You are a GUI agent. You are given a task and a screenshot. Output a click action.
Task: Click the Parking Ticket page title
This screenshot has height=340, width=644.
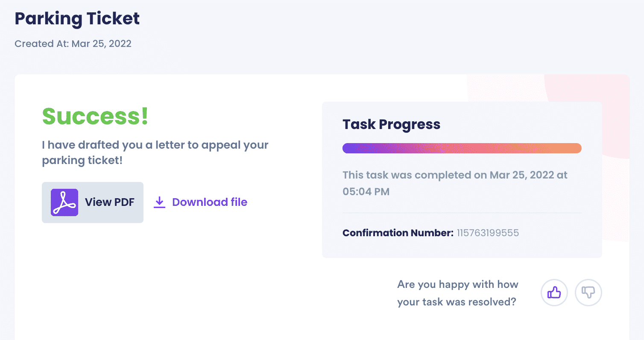pyautogui.click(x=77, y=18)
